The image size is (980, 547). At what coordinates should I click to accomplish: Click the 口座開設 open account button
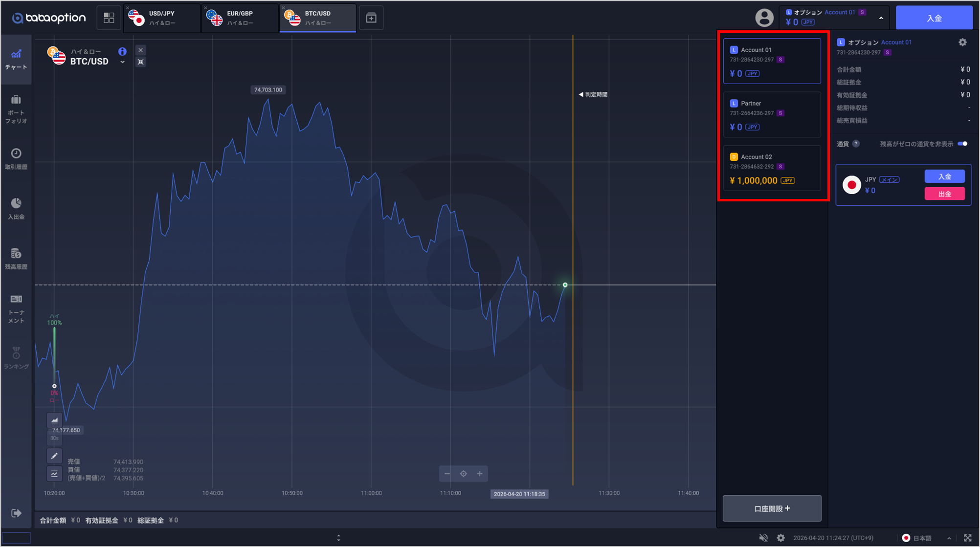coord(772,508)
